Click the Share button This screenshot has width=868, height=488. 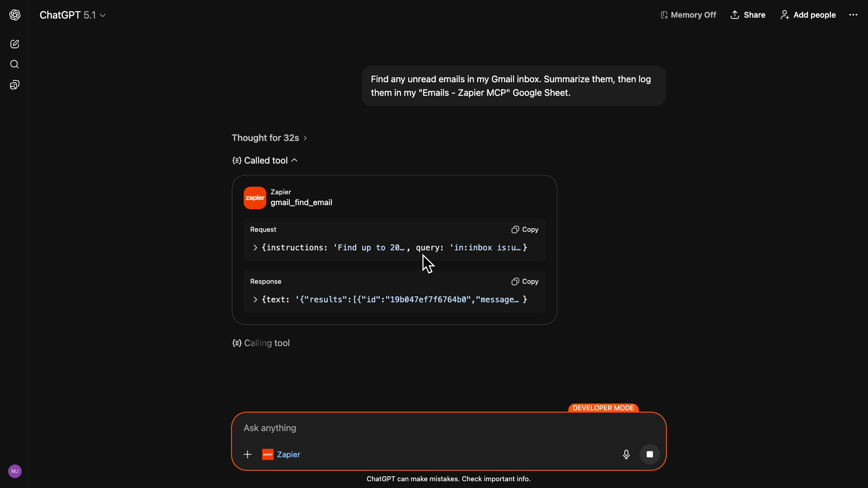coord(748,15)
